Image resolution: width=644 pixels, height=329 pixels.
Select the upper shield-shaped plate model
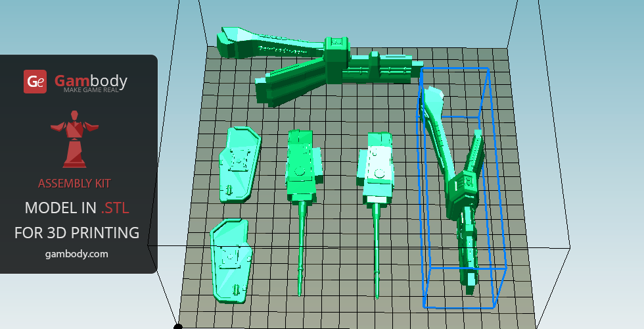(x=238, y=164)
